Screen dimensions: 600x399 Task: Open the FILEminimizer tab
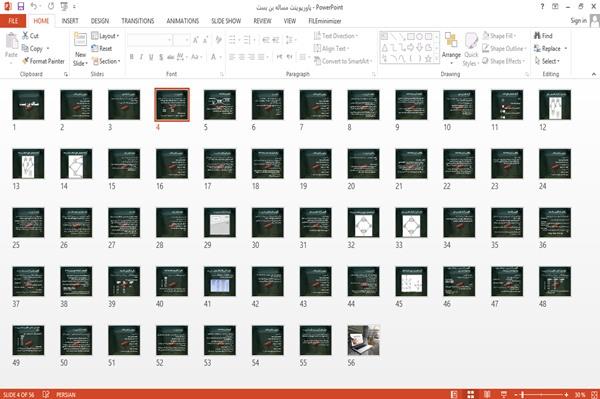coord(325,21)
